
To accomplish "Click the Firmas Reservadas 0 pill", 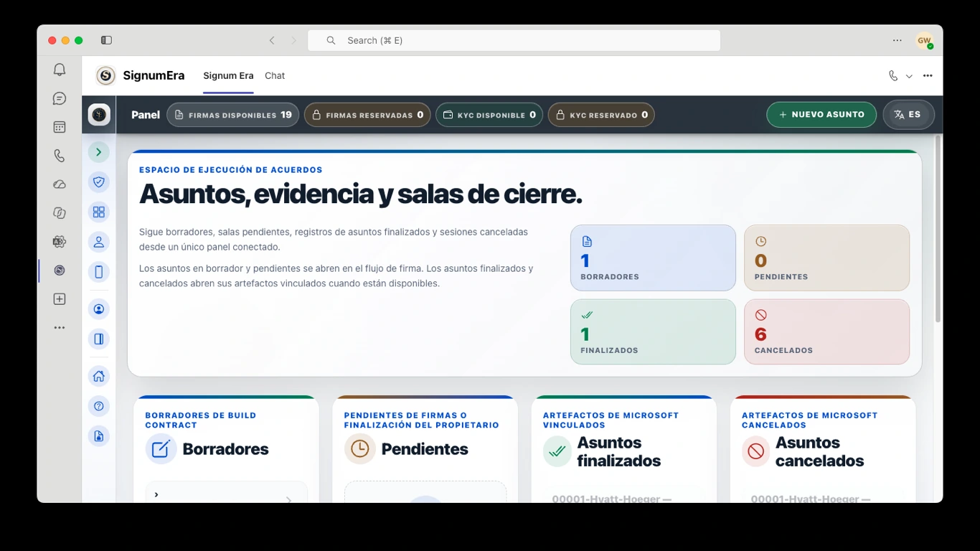I will [367, 115].
